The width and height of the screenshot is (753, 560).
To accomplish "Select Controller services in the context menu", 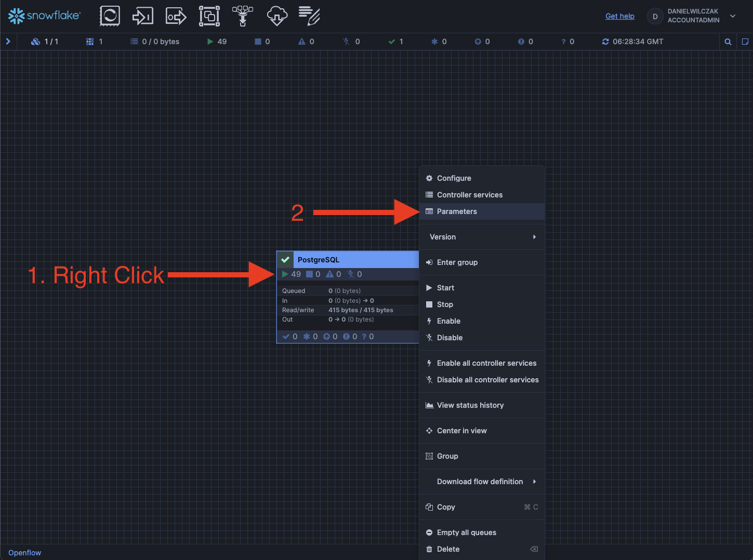I will tap(469, 195).
